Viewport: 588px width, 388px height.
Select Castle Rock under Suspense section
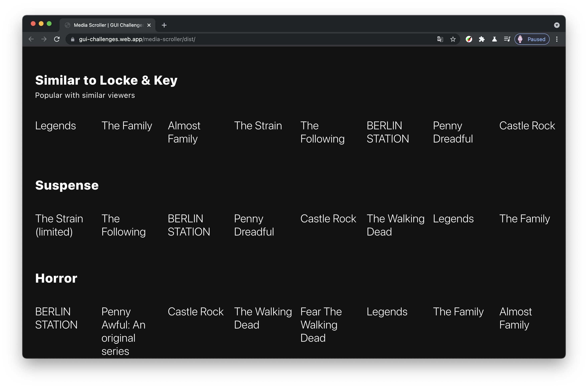pos(328,218)
